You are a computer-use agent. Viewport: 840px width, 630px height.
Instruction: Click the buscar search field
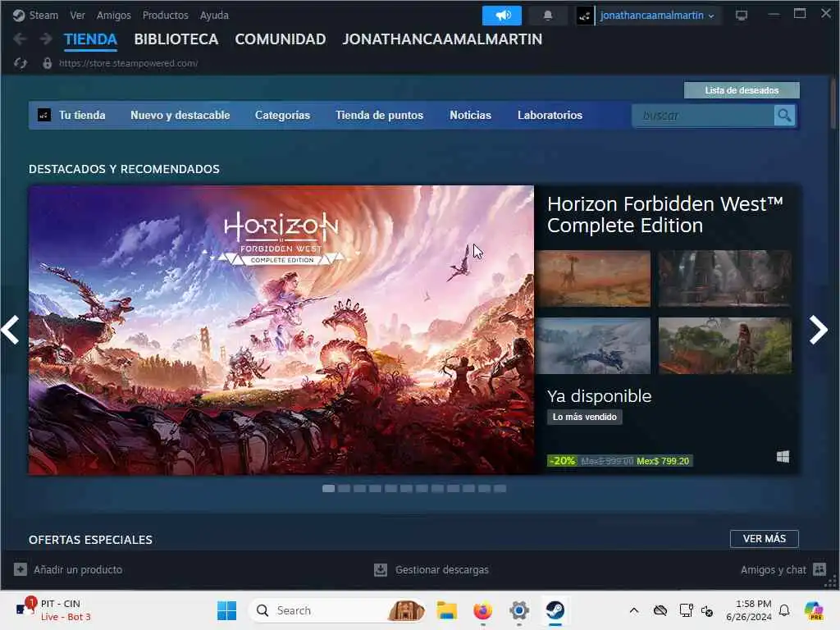pos(703,115)
